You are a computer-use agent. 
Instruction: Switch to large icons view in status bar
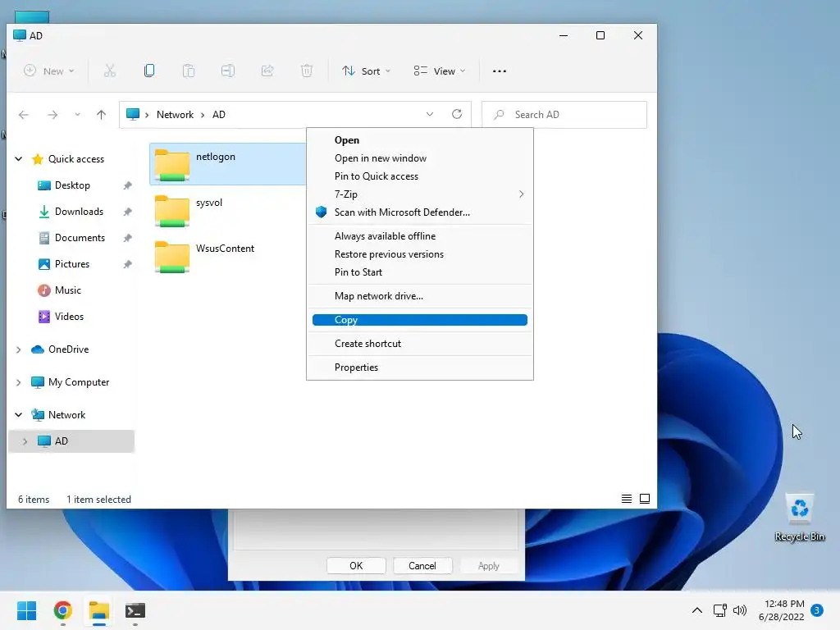(x=645, y=499)
